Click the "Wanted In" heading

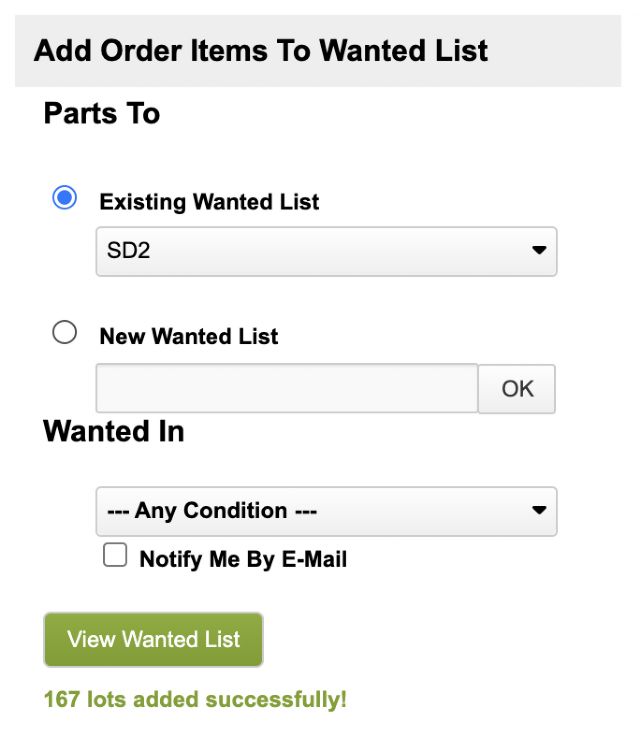coord(114,431)
